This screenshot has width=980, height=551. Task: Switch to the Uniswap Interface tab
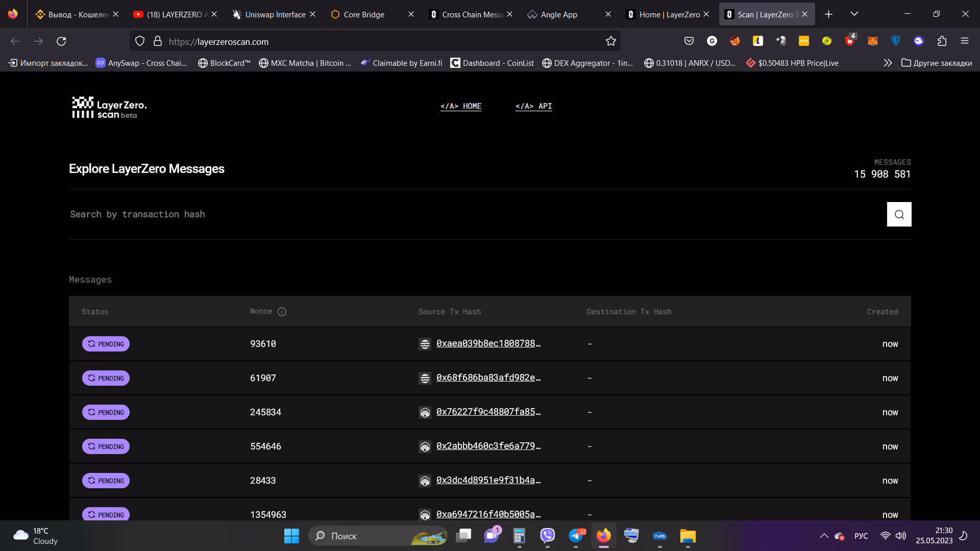tap(275, 14)
